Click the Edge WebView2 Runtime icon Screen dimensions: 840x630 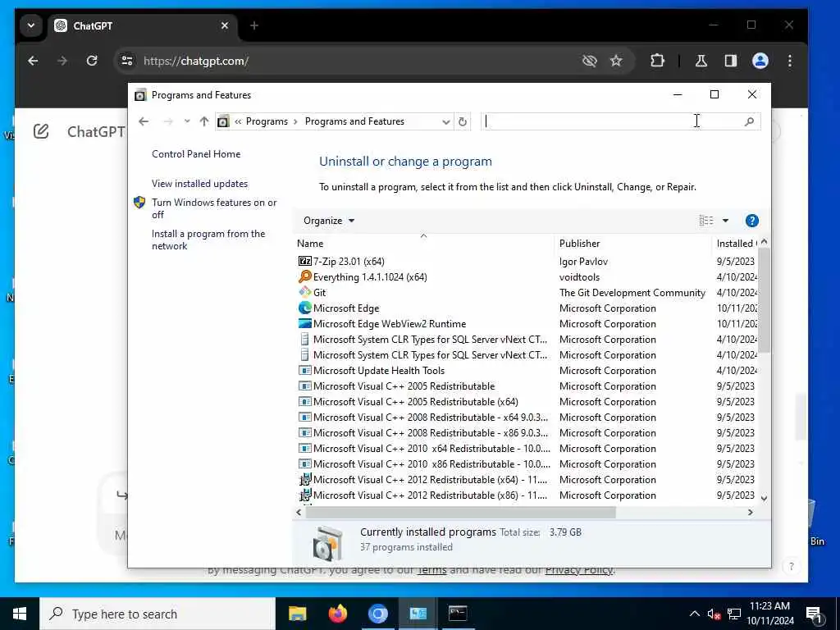click(305, 323)
